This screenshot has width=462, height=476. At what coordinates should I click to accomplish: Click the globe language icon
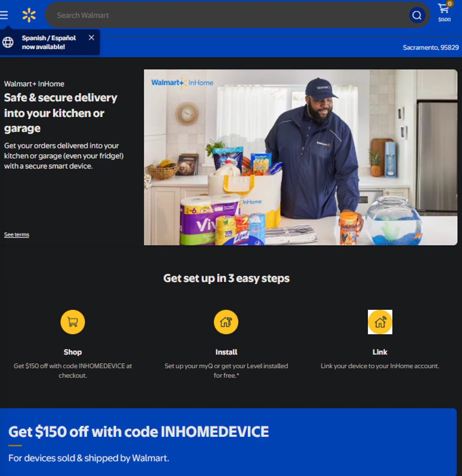[8, 42]
